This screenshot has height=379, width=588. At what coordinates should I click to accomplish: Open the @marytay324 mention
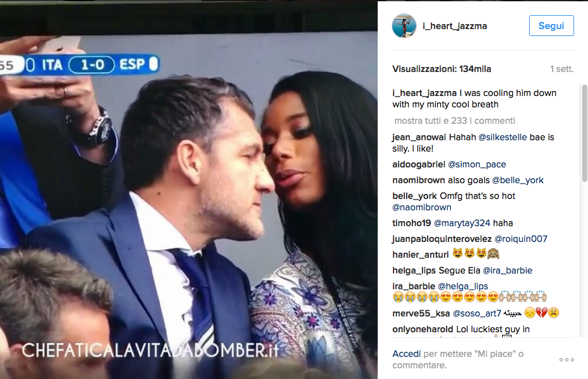tap(462, 223)
